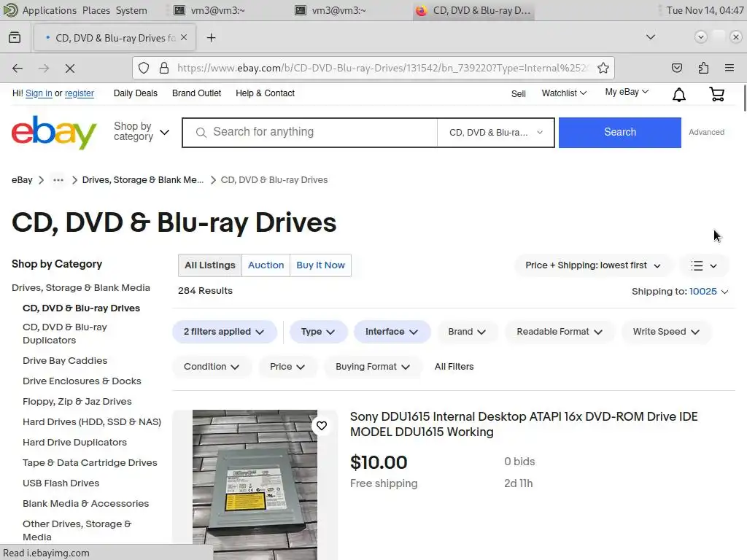Viewport: 747px width, 560px height.
Task: Open Applications menu in top panel
Action: point(49,10)
